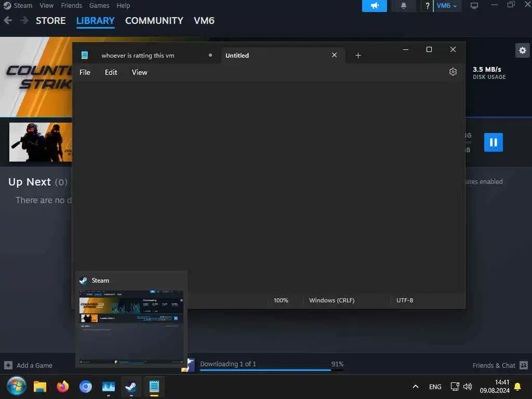The width and height of the screenshot is (532, 399).
Task: Open the VM6 profile tab
Action: (x=204, y=21)
